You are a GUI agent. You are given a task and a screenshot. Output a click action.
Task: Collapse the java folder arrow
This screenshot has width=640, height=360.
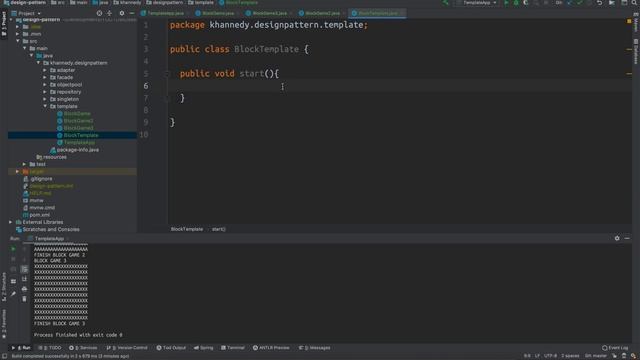point(31,56)
